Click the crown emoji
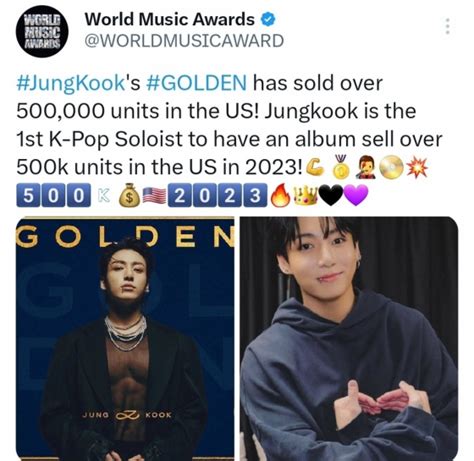Viewport: 474px width, 461px height. tap(306, 195)
